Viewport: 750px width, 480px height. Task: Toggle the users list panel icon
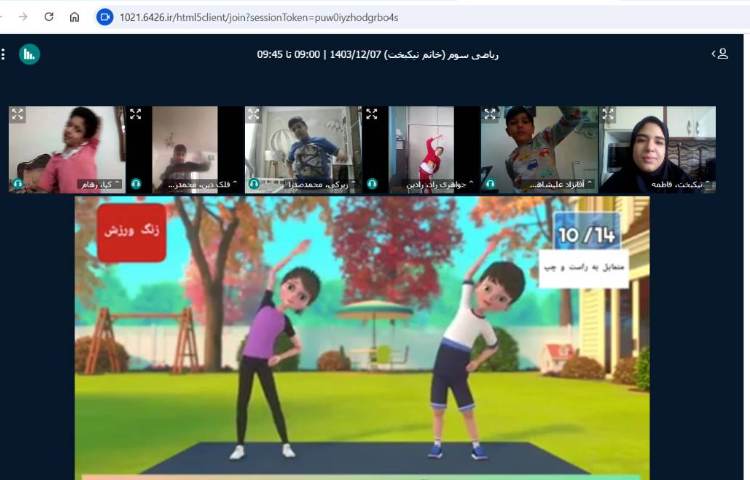coord(720,54)
